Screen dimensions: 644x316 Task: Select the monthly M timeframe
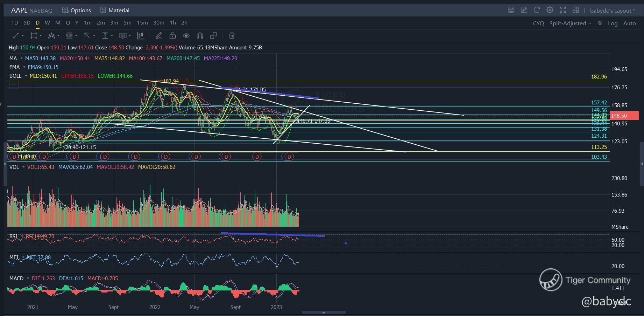(x=58, y=23)
